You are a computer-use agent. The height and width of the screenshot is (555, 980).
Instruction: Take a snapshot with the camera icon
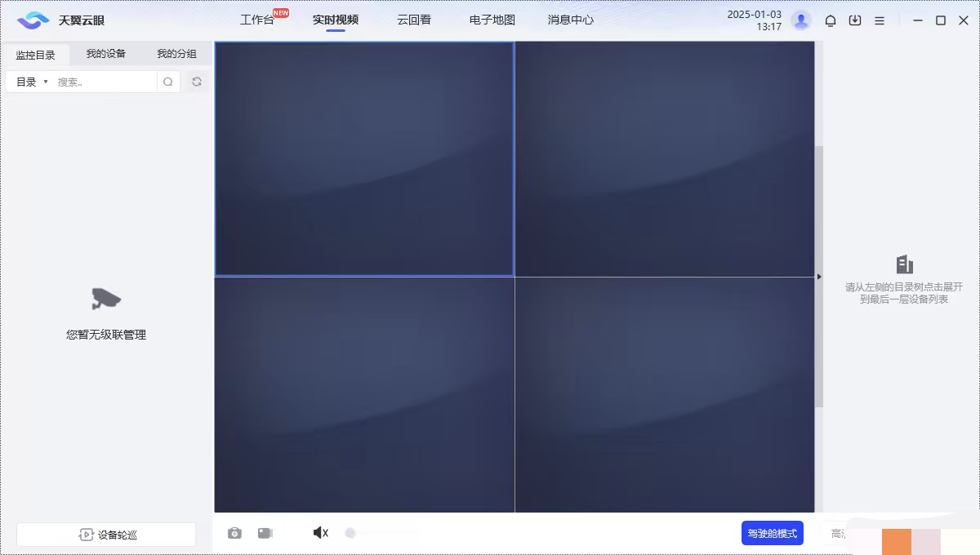(x=234, y=532)
